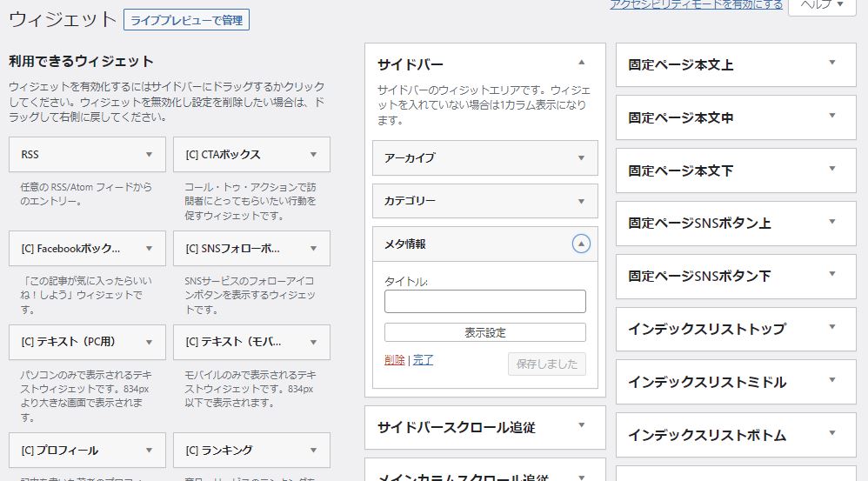Expand the カテゴリー widget arrow
This screenshot has width=868, height=481.
pos(581,201)
